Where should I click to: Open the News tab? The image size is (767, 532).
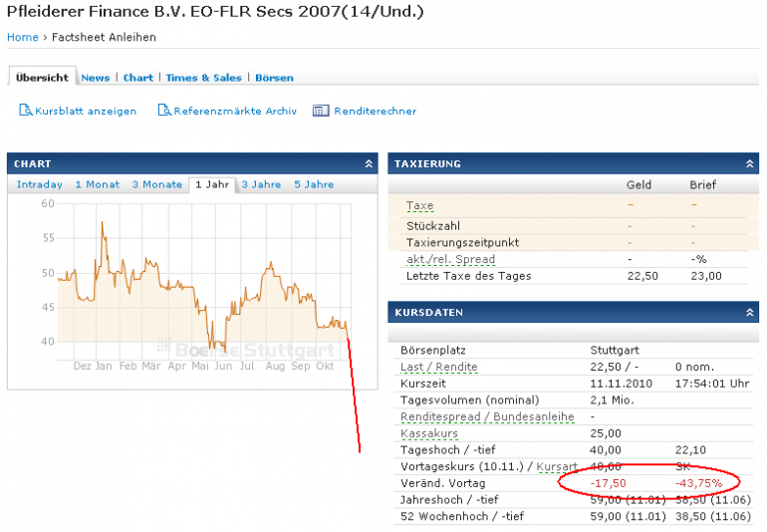(96, 78)
